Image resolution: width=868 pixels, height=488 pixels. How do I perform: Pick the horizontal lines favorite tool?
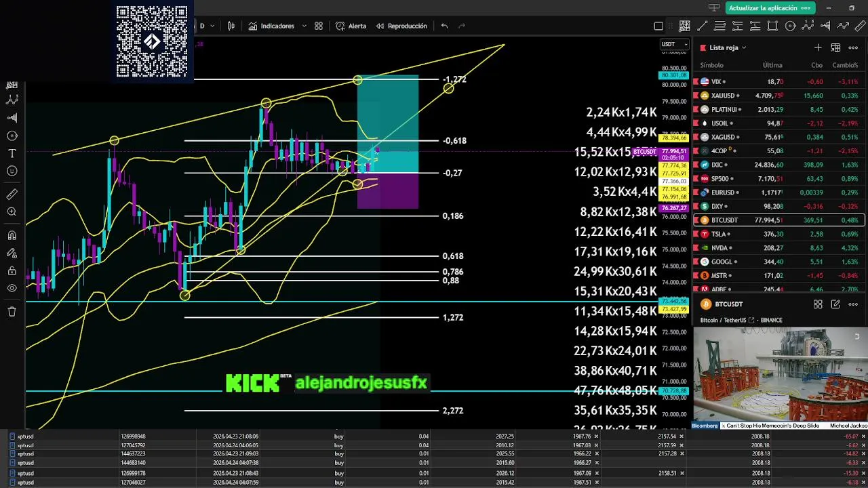point(720,26)
